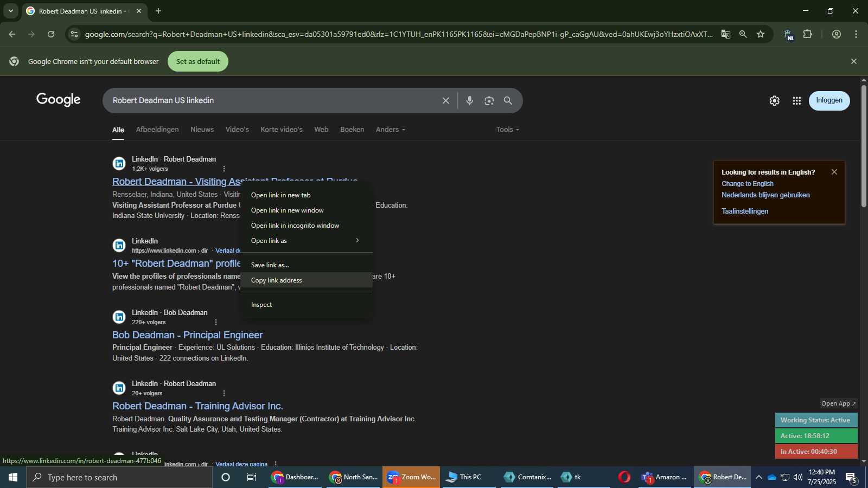Click the Windows taskbar search box
The image size is (868, 488).
click(x=119, y=477)
